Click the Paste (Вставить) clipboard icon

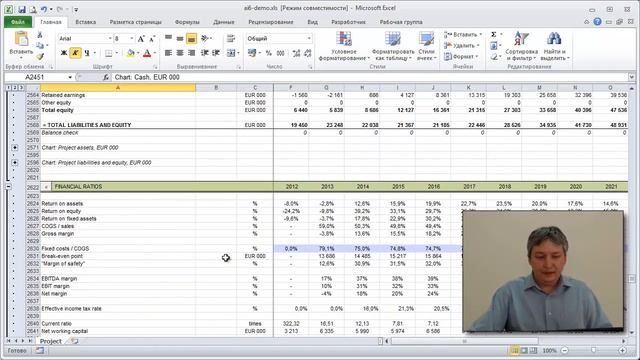pyautogui.click(x=21, y=39)
